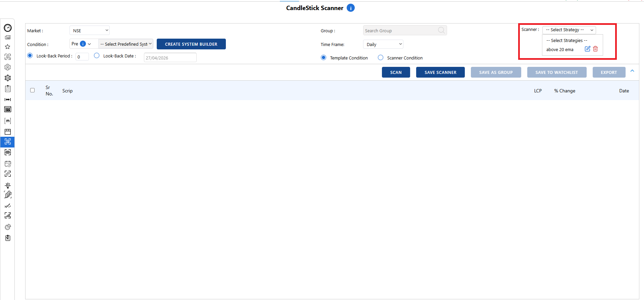Screen dimensions: 644x300
Task: Click the Search Group input field
Action: coord(401,31)
